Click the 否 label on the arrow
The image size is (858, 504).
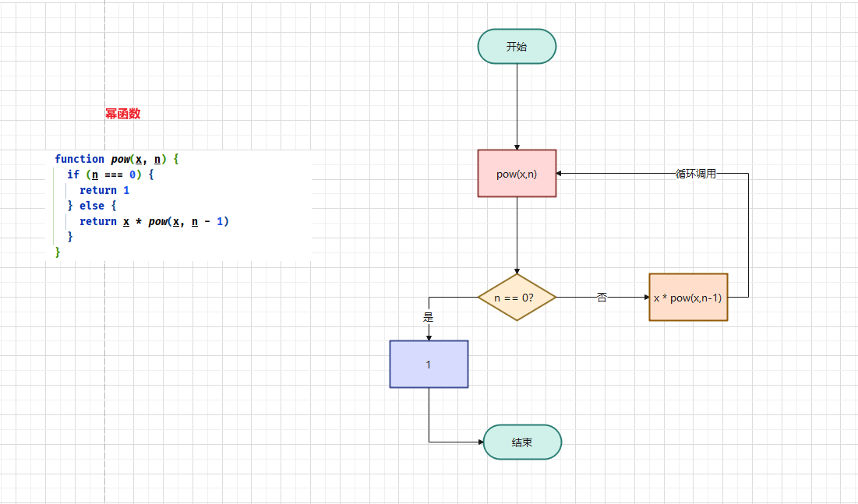[602, 298]
